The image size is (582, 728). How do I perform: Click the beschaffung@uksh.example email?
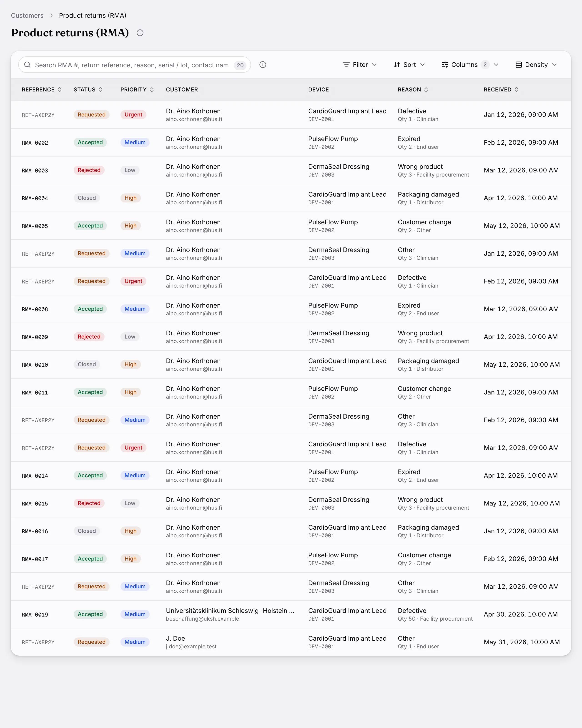click(202, 619)
